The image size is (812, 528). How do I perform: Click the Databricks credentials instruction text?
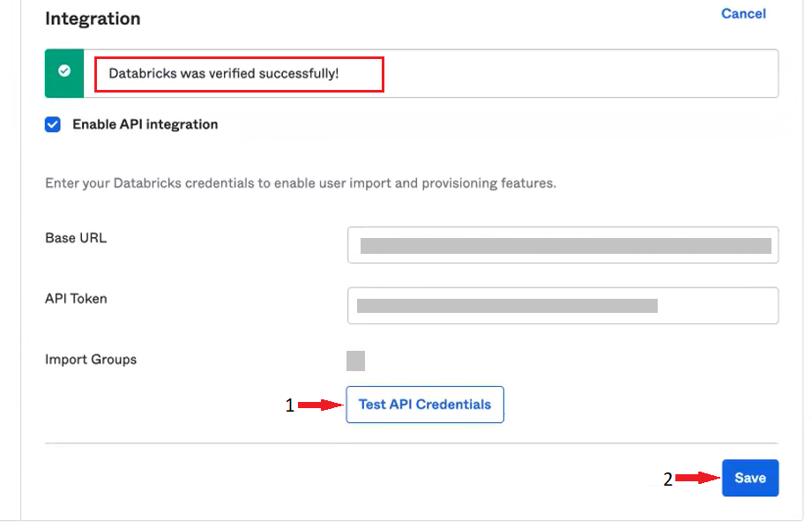[300, 184]
